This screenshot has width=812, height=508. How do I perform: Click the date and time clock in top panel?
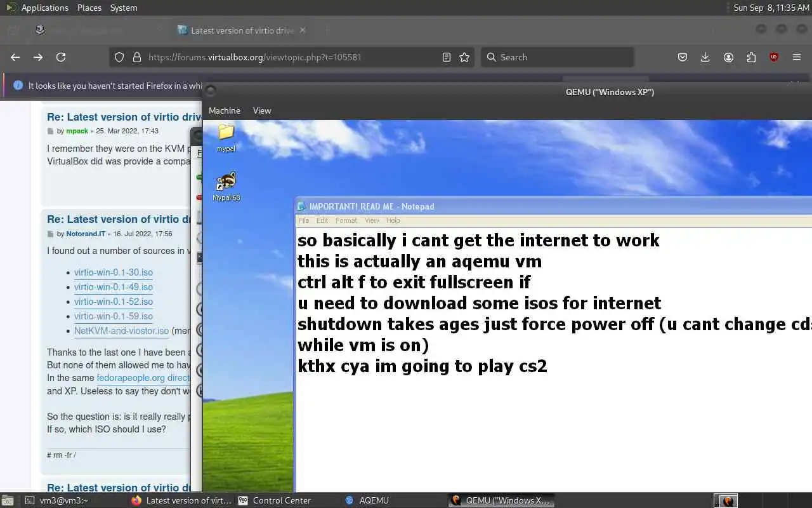tap(771, 8)
